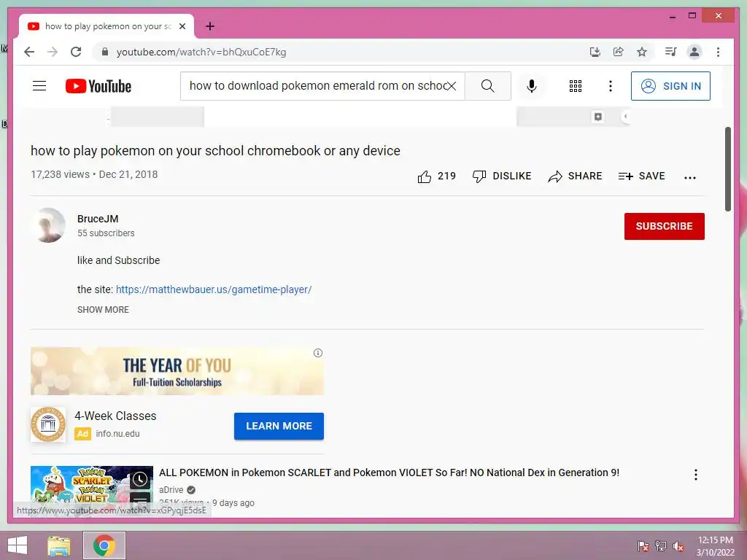
Task: Add to Watch later clock icon
Action: tap(139, 479)
